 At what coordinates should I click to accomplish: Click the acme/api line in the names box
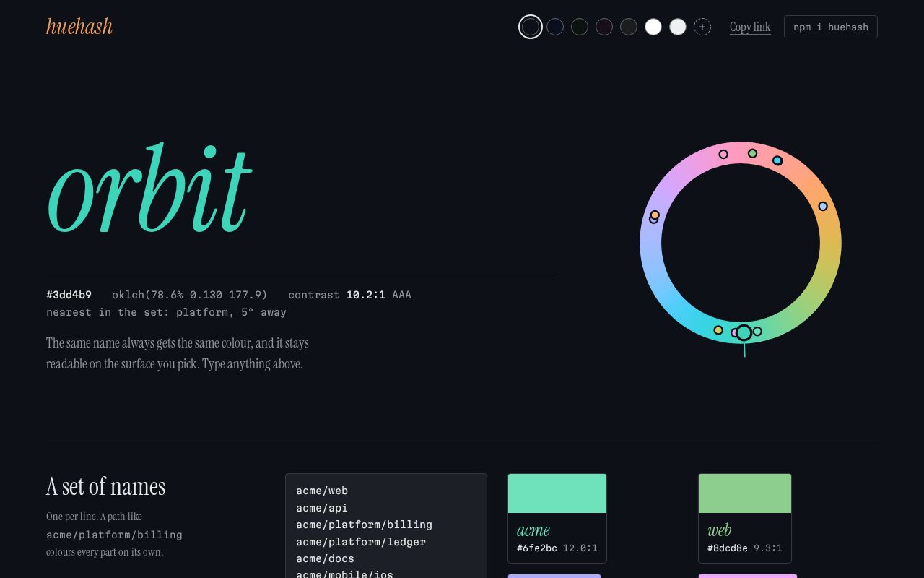point(322,508)
